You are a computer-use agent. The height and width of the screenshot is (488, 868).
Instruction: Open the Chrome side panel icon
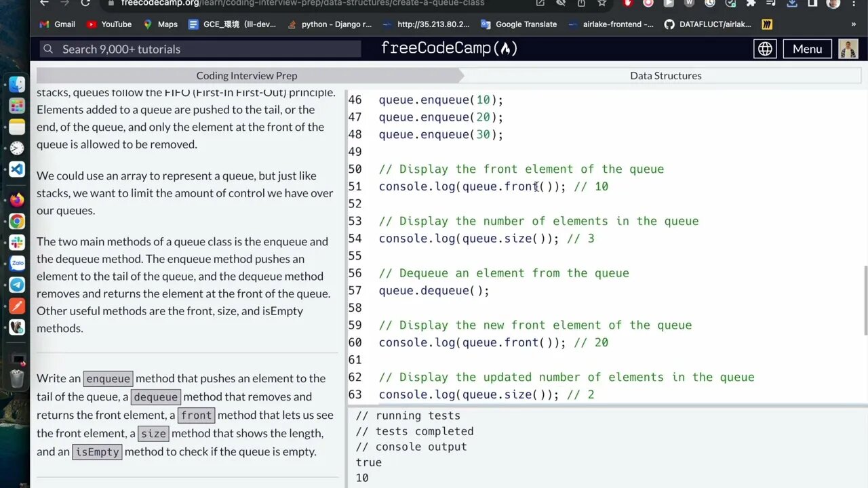click(x=812, y=3)
